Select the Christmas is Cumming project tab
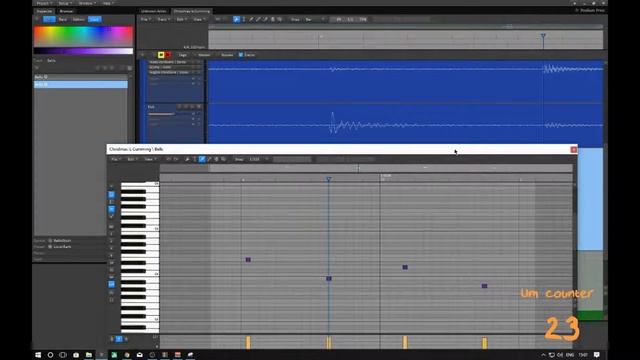Image resolution: width=640 pixels, height=360 pixels. [191, 11]
